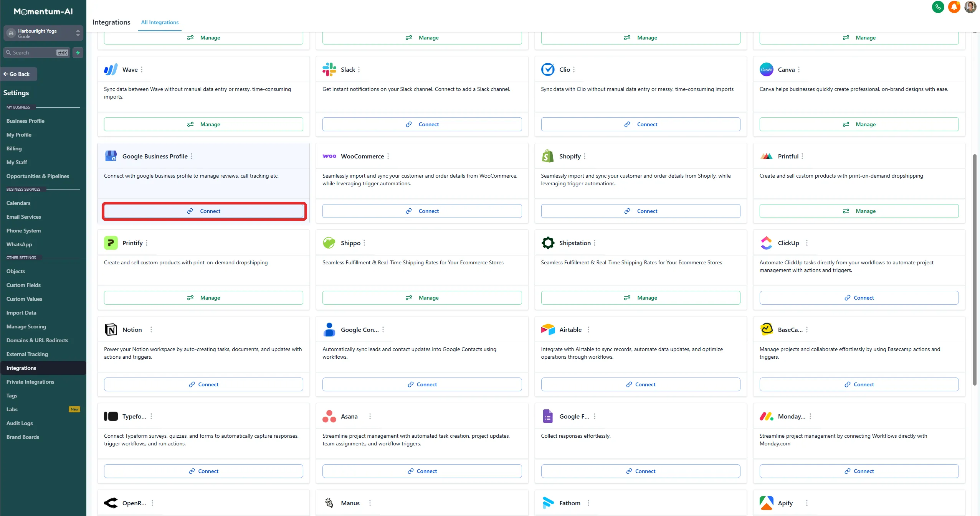The height and width of the screenshot is (516, 980).
Task: Click the Canva logo icon
Action: 766,69
